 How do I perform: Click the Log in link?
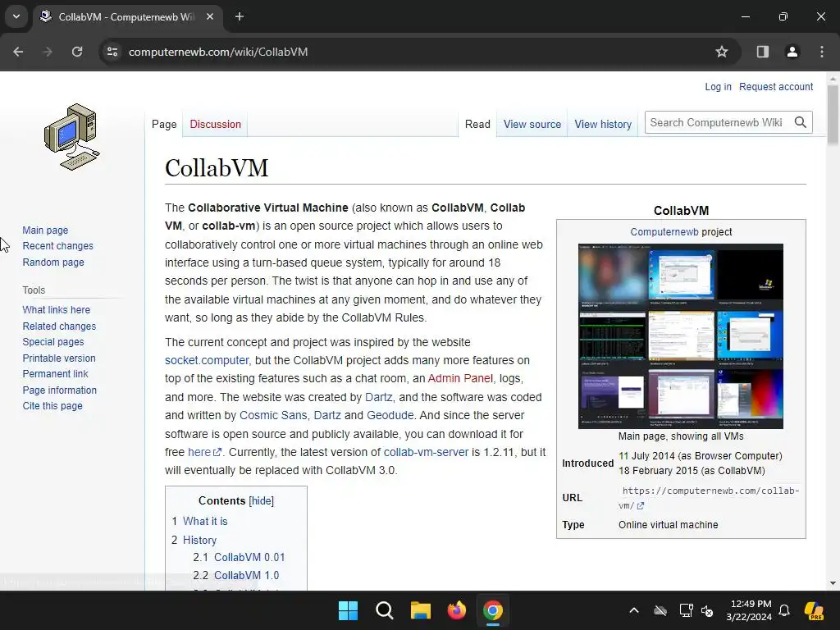(x=718, y=87)
